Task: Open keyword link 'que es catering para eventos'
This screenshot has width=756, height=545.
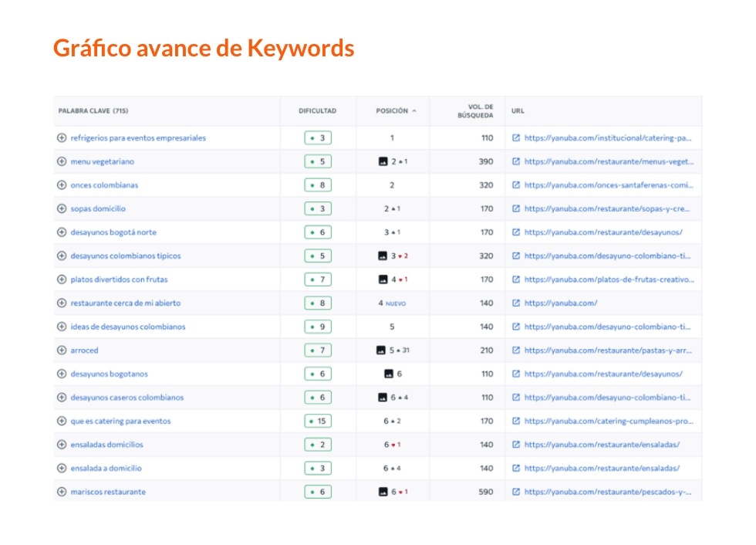Action: tap(120, 421)
